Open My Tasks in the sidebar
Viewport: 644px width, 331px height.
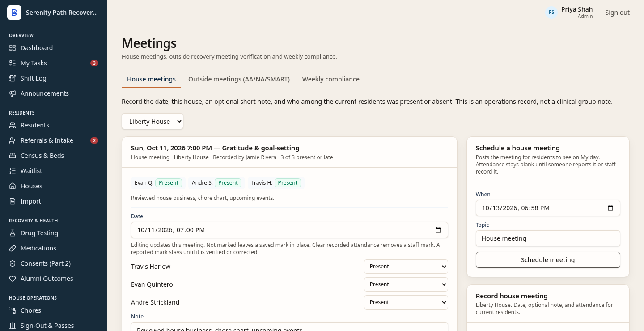point(54,63)
